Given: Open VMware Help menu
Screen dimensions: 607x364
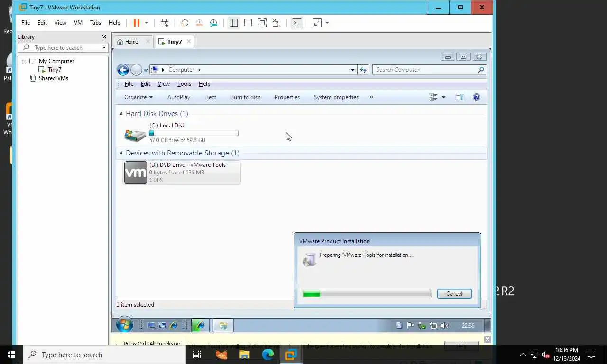Looking at the screenshot, I should click(114, 23).
